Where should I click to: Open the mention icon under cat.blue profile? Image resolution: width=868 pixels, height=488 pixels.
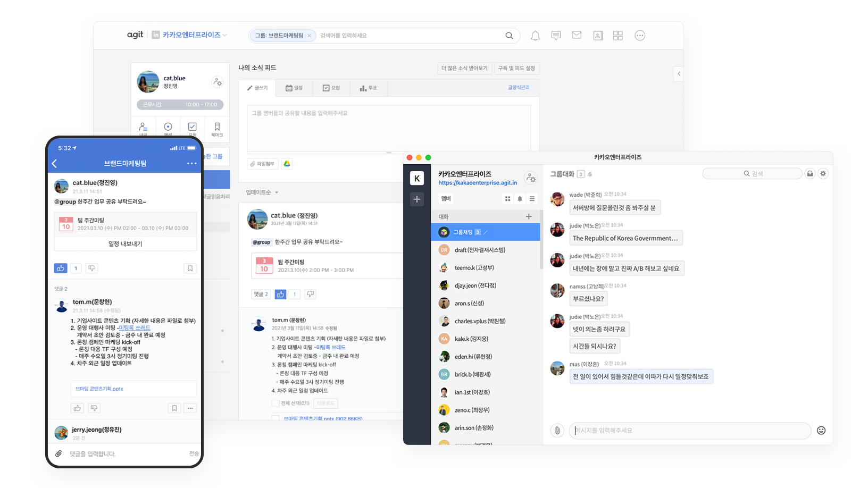click(168, 127)
